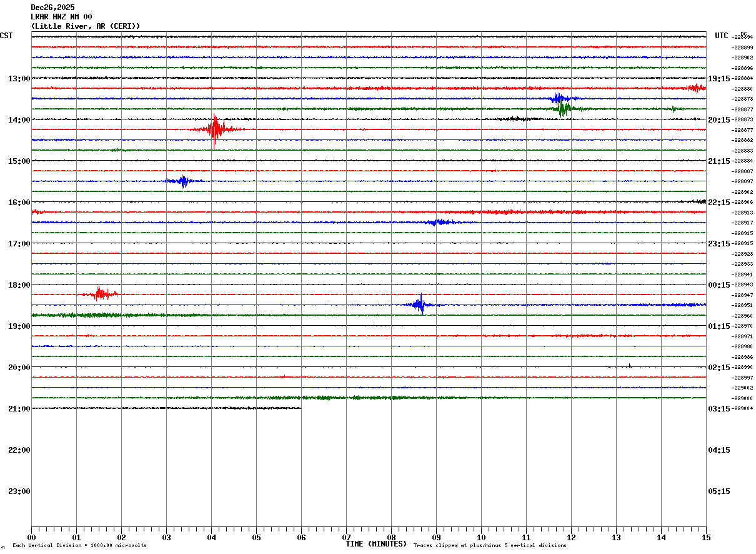Click the 05:15 UTC time label
Image resolution: width=756 pixels, height=554 pixels.
(719, 491)
